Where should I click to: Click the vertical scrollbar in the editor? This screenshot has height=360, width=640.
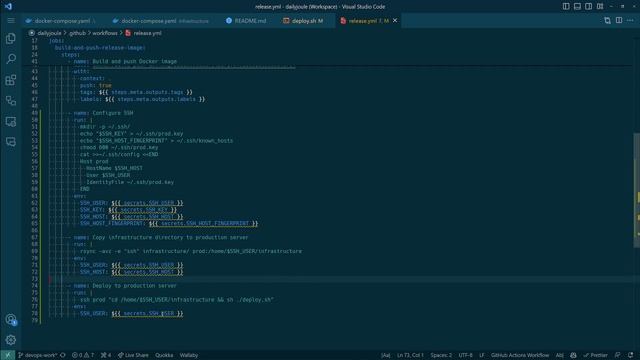[x=636, y=190]
